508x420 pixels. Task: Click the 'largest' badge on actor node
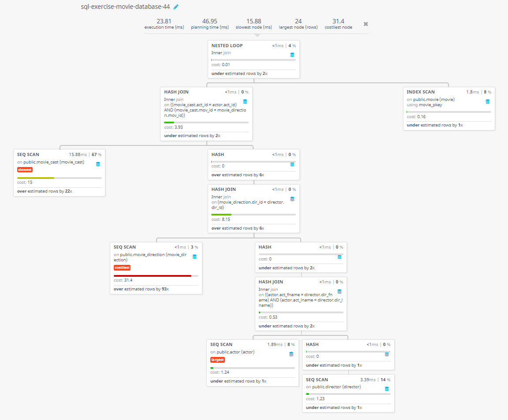point(218,360)
